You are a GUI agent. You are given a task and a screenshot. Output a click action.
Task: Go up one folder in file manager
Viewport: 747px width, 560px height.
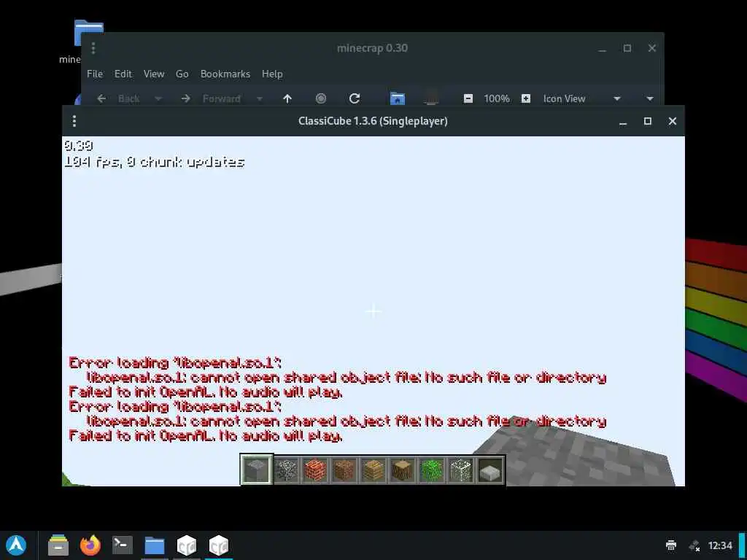point(287,98)
